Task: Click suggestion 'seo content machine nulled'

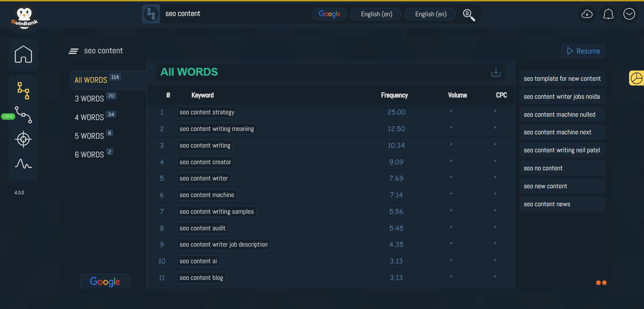Action: point(562,115)
